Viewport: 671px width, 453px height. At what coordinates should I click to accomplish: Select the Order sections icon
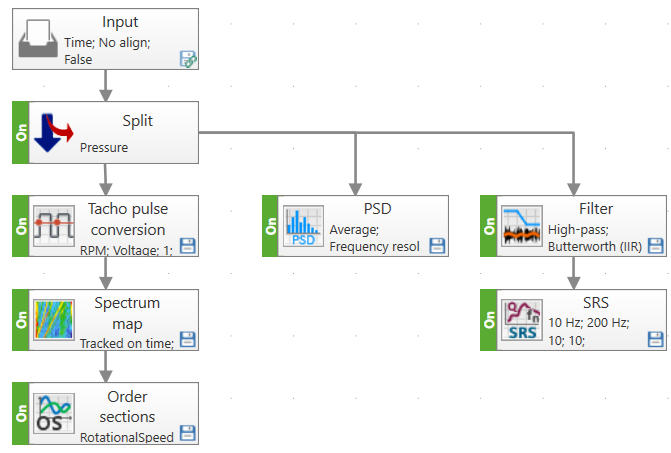[53, 413]
